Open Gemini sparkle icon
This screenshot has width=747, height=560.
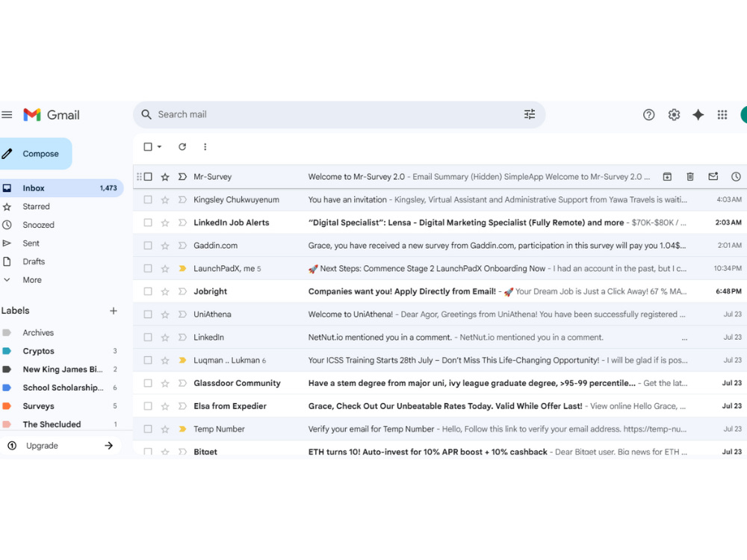click(698, 115)
